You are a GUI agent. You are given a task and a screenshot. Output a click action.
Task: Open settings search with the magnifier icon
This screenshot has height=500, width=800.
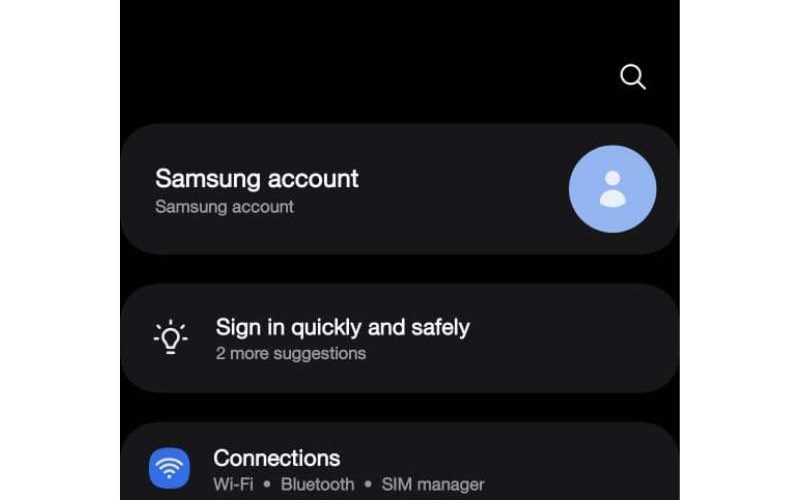633,77
